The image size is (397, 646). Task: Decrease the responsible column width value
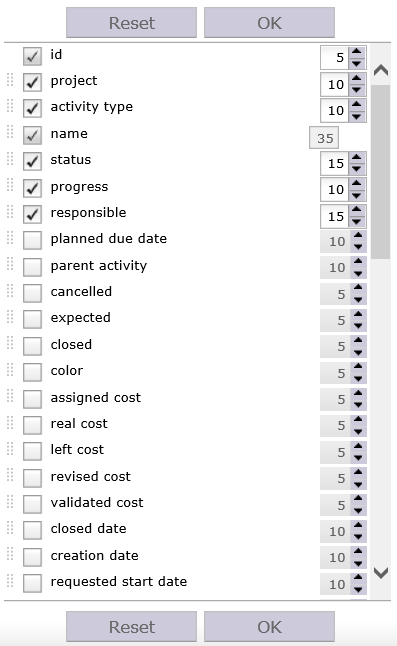pyautogui.click(x=357, y=222)
